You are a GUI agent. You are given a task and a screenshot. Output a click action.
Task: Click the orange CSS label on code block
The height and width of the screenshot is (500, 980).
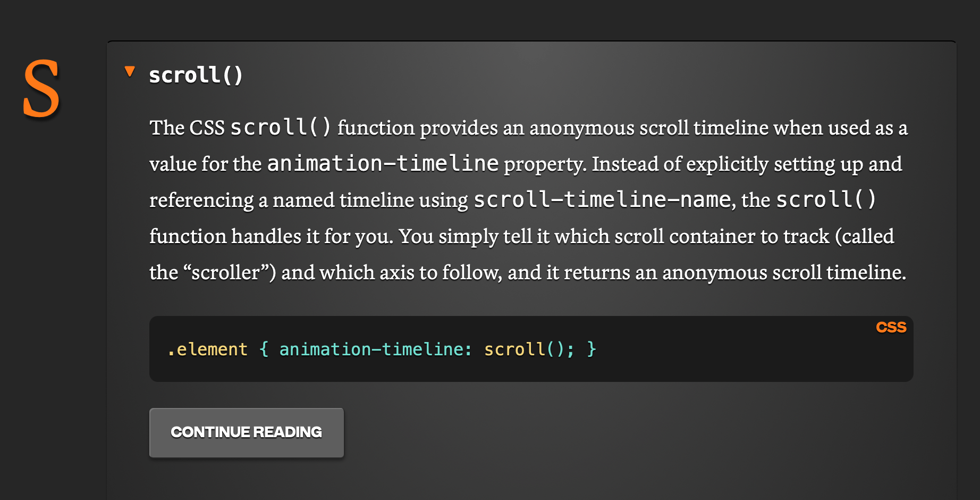(891, 327)
